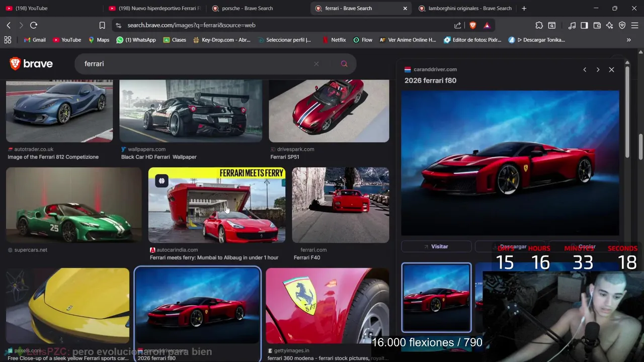The image size is (644, 362).
Task: Open green Ferrari supercars.net image
Action: pos(74,205)
